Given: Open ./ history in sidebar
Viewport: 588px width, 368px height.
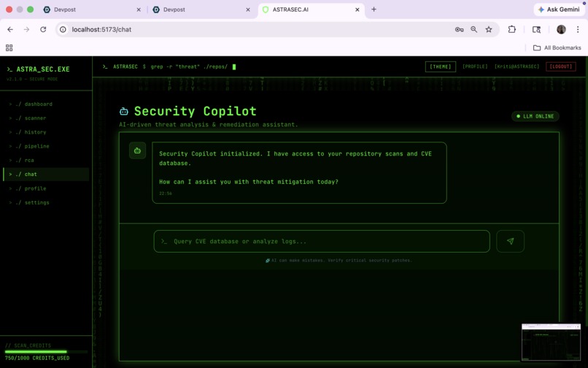Looking at the screenshot, I should click(46, 132).
